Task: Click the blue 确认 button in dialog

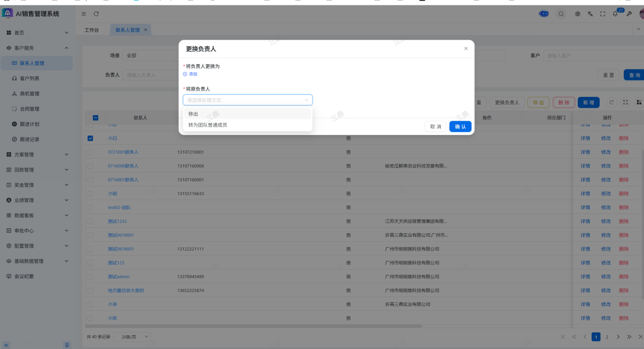Action: pyautogui.click(x=460, y=126)
